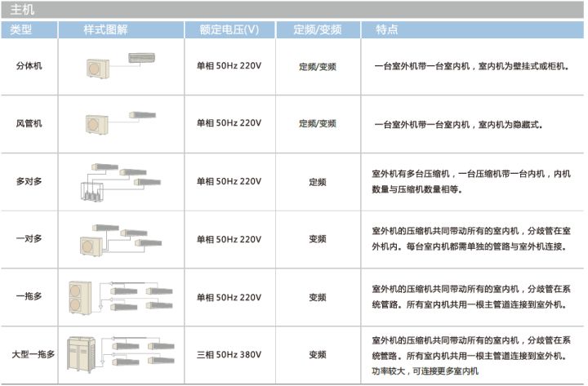Click the 三相 50Hz 380V voltage cell

point(229,355)
